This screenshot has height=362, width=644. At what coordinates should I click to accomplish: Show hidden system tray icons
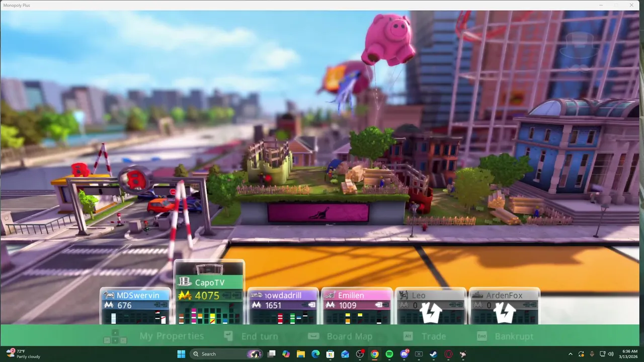click(x=570, y=354)
